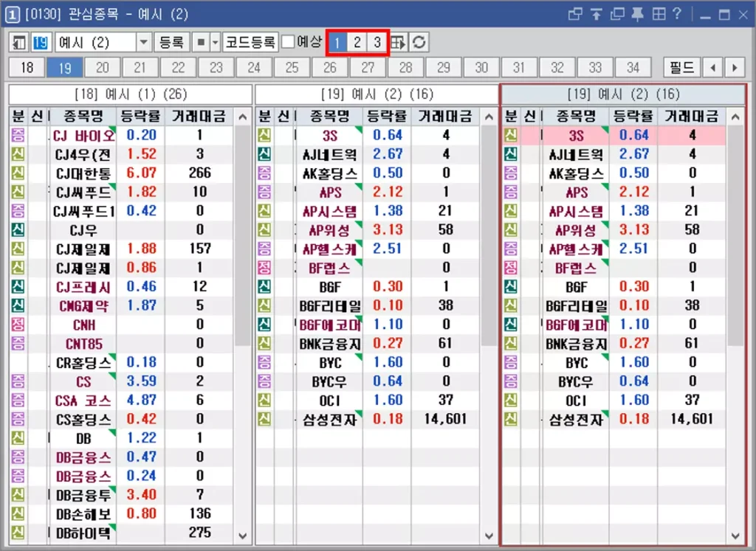
Task: Click the dark 신 icon beside CJ우
Action: point(18,229)
